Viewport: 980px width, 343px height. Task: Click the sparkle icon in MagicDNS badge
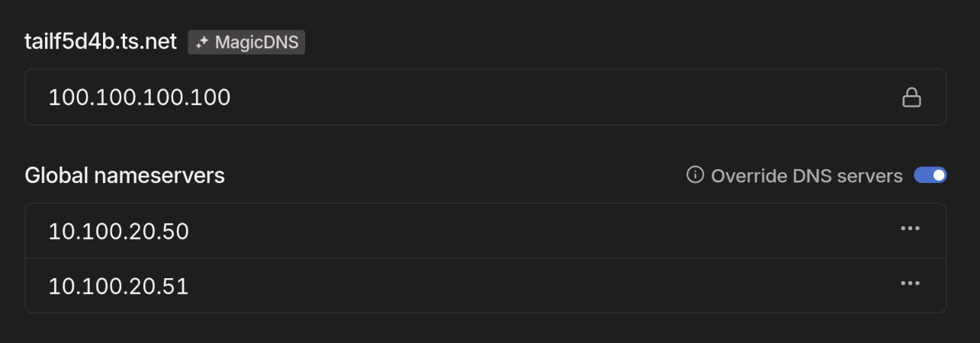click(202, 42)
